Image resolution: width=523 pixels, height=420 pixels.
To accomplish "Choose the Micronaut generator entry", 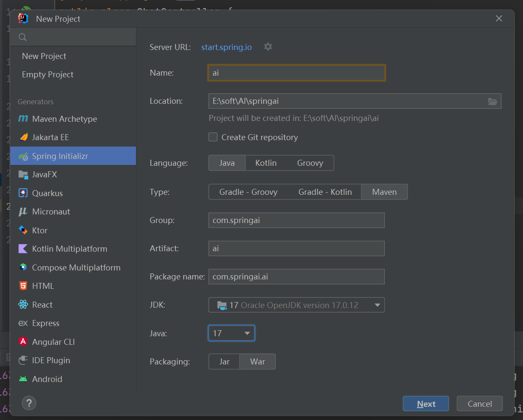I will 73,211.
